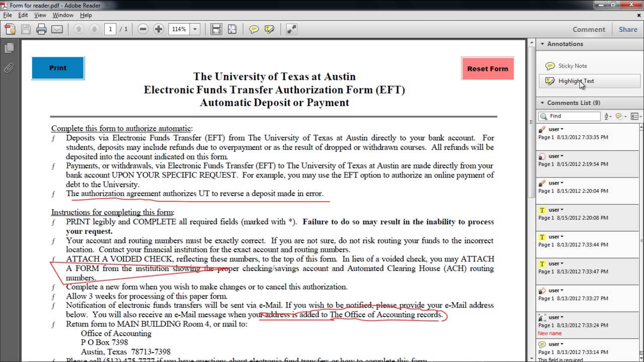644x362 pixels.
Task: Click the Email envelope icon in toolbar
Action: tap(57, 29)
